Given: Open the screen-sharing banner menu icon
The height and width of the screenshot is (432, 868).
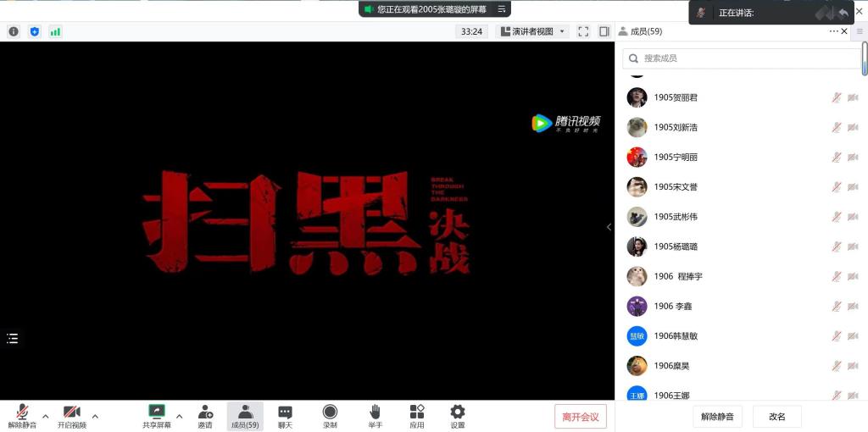Looking at the screenshot, I should 502,9.
